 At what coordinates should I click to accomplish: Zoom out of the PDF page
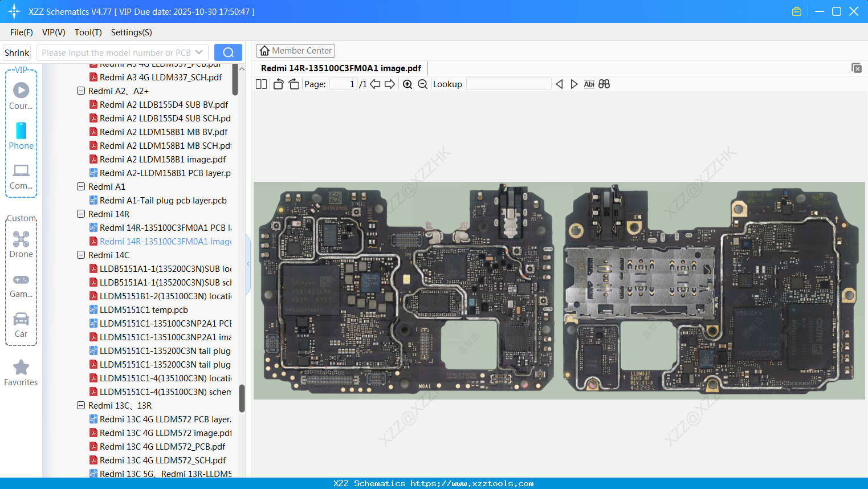point(422,84)
